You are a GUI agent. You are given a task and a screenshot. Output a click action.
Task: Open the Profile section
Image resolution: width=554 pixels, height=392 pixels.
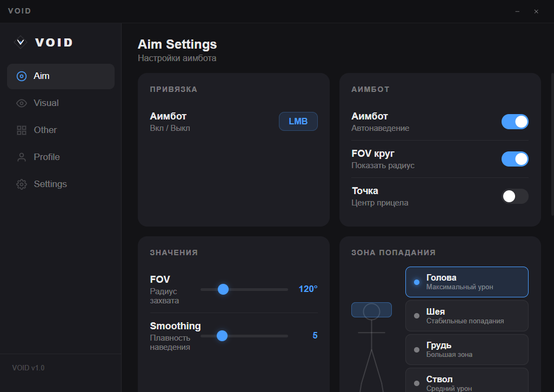click(x=61, y=157)
